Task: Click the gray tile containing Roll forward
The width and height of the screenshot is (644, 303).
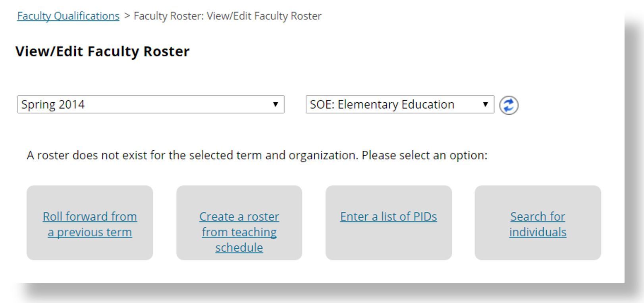Action: coord(90,223)
